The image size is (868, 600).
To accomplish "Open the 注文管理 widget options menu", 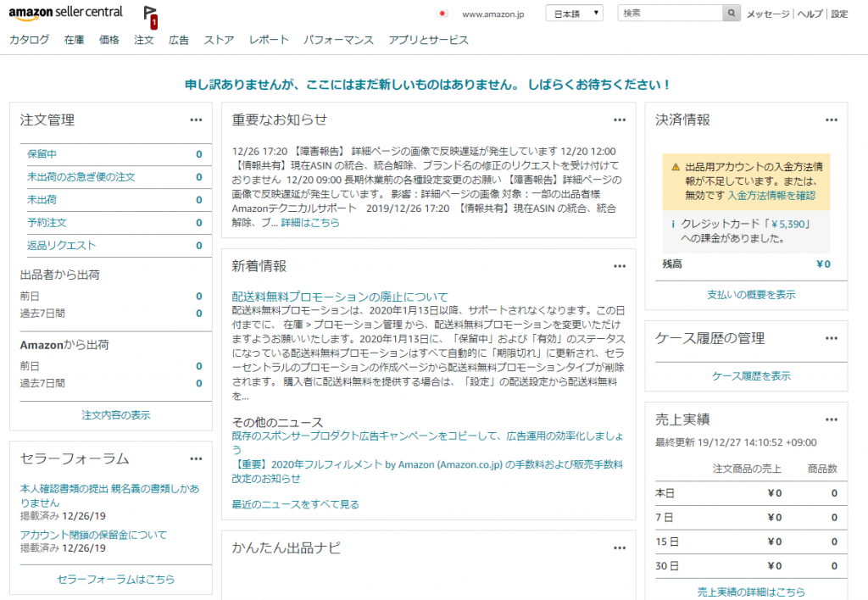I will coord(196,120).
